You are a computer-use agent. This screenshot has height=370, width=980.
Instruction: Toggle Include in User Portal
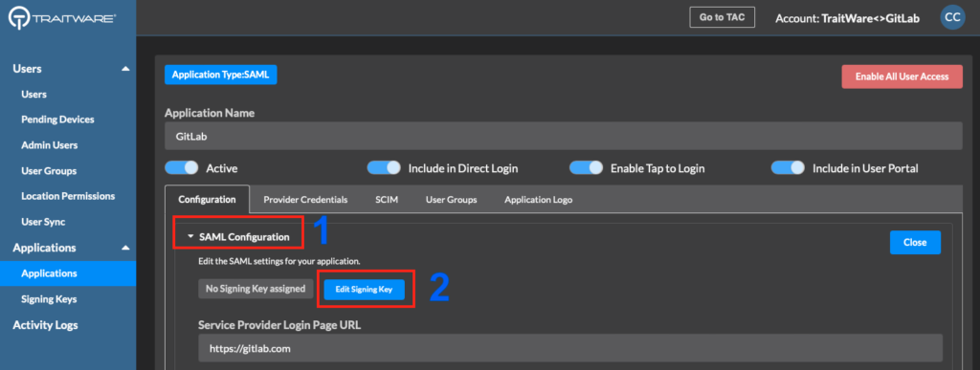788,168
